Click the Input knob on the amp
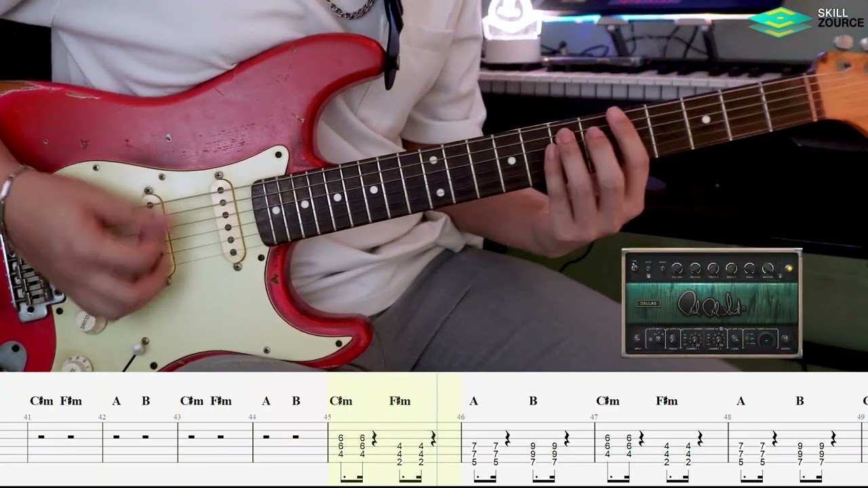The height and width of the screenshot is (488, 868). tap(636, 339)
